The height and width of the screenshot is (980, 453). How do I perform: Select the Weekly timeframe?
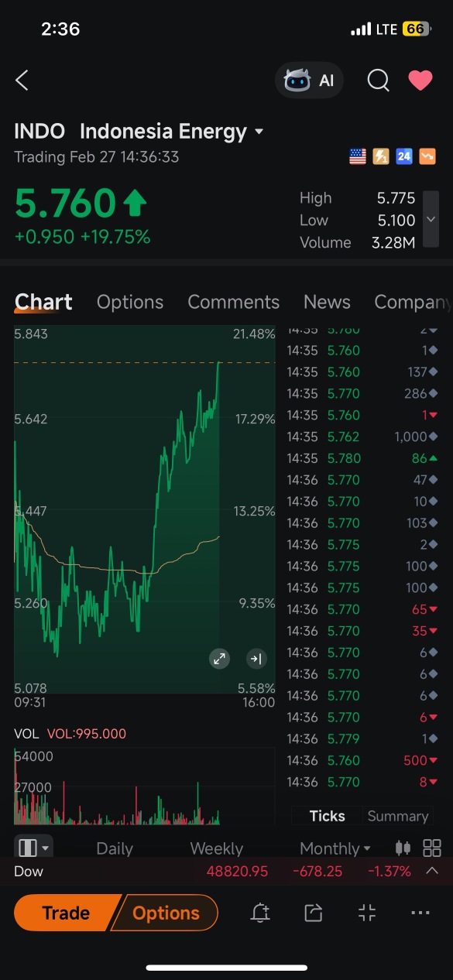216,848
